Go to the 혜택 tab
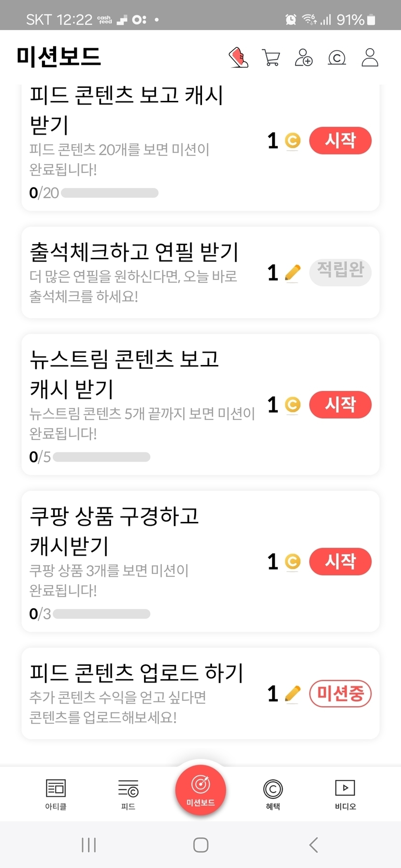This screenshot has width=401, height=868. click(273, 794)
